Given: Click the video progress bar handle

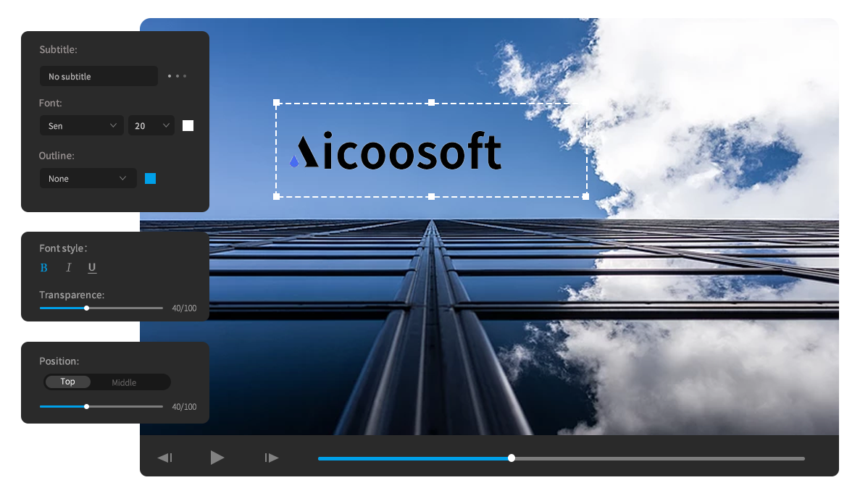Looking at the screenshot, I should click(512, 458).
